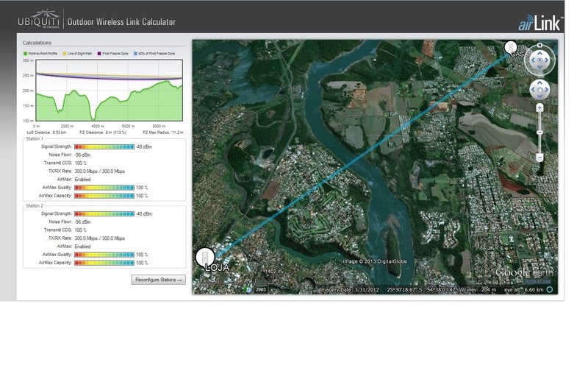Screen dimensions: 588x368
Task: Select the LOJA station marker on the map
Action: point(205,257)
